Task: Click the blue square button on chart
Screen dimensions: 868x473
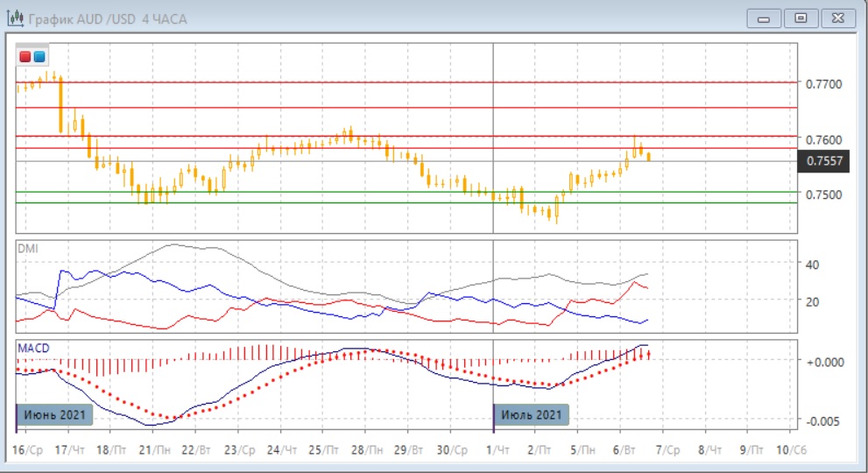Action: (x=39, y=56)
